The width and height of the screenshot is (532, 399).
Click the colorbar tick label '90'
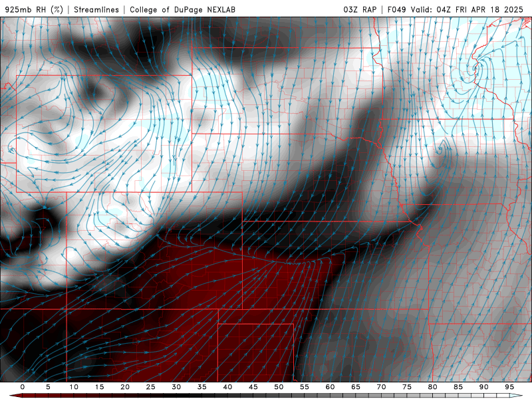484,387
